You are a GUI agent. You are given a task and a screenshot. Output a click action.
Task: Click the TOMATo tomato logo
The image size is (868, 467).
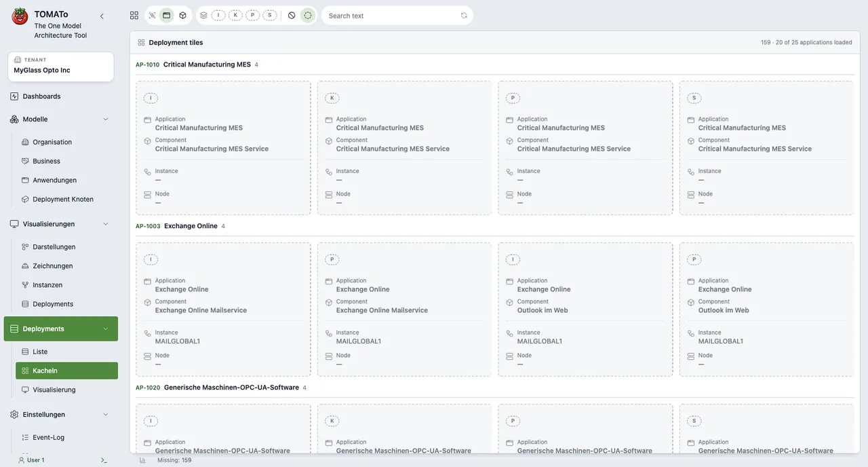pyautogui.click(x=20, y=16)
